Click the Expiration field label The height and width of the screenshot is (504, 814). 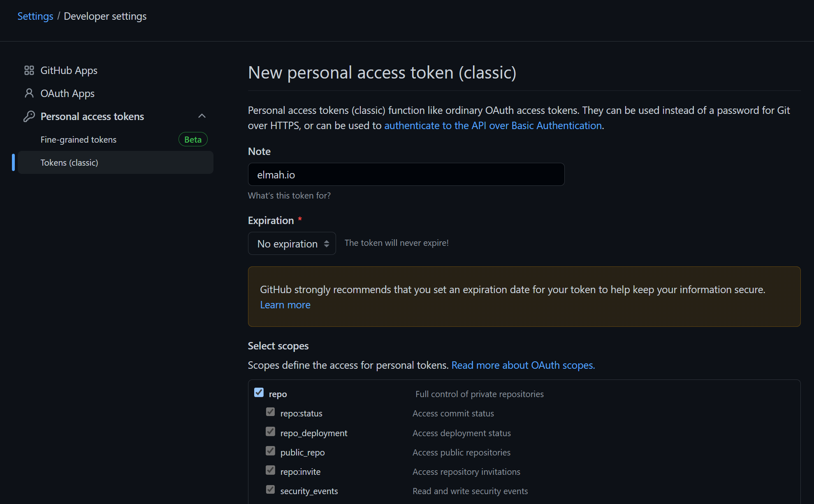(x=271, y=220)
